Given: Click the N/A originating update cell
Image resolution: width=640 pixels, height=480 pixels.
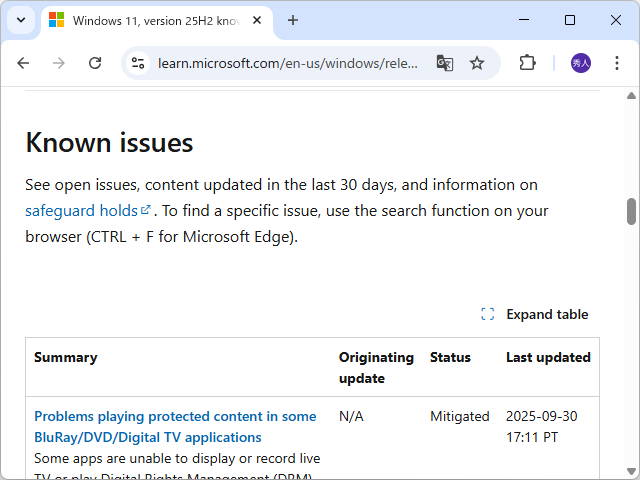Looking at the screenshot, I should click(x=351, y=416).
